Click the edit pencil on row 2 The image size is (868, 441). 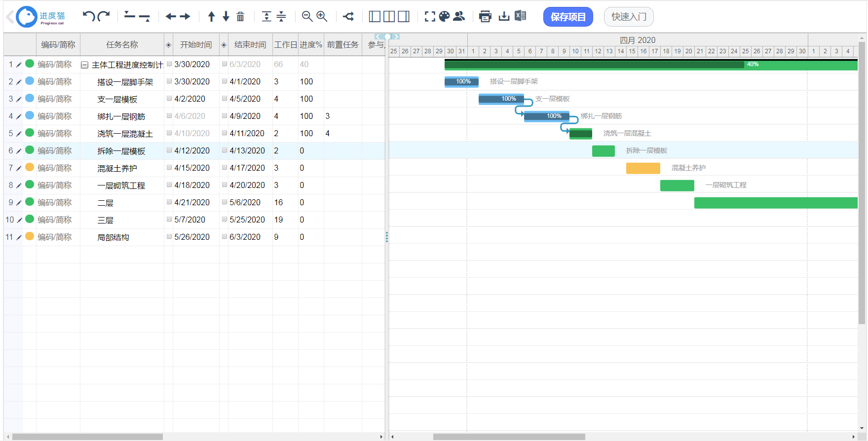pos(19,82)
